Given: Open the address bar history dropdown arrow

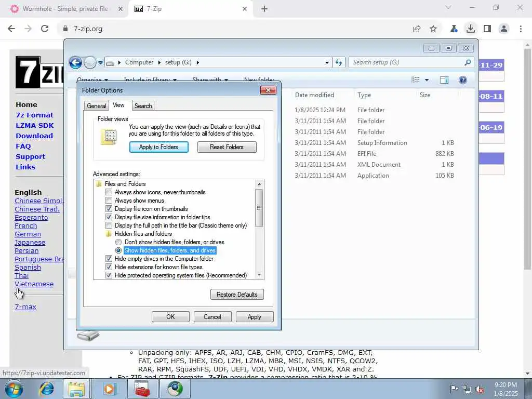Looking at the screenshot, I should 327,62.
